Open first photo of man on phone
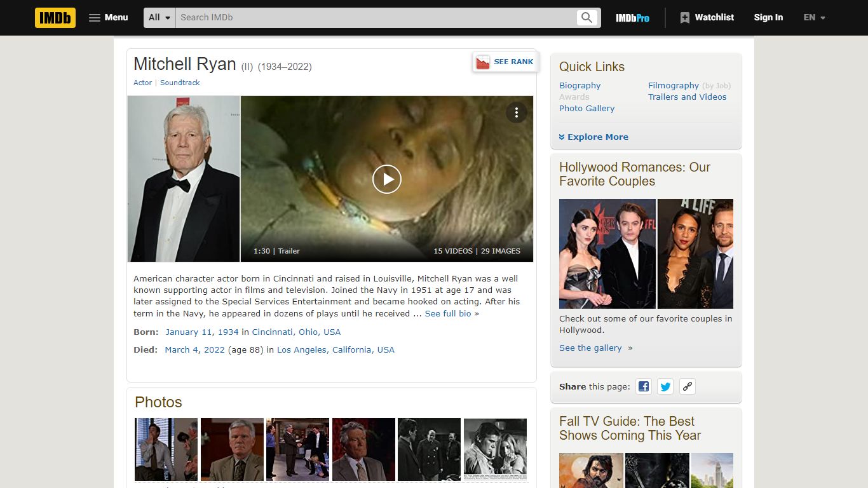 click(166, 449)
